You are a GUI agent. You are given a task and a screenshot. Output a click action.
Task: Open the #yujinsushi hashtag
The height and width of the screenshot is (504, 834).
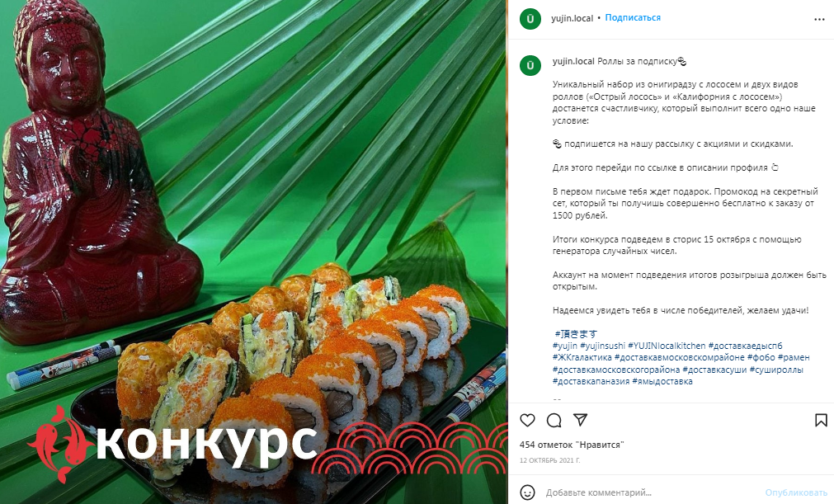click(x=602, y=346)
